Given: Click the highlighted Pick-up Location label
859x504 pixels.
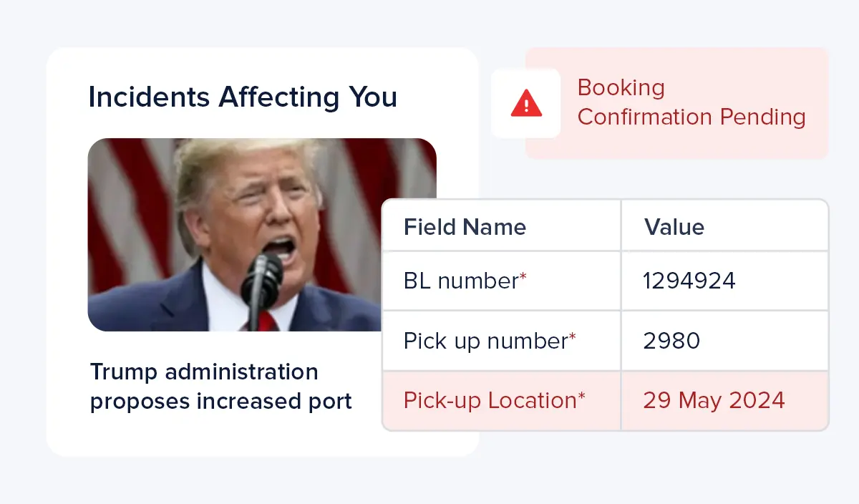Looking at the screenshot, I should point(490,400).
